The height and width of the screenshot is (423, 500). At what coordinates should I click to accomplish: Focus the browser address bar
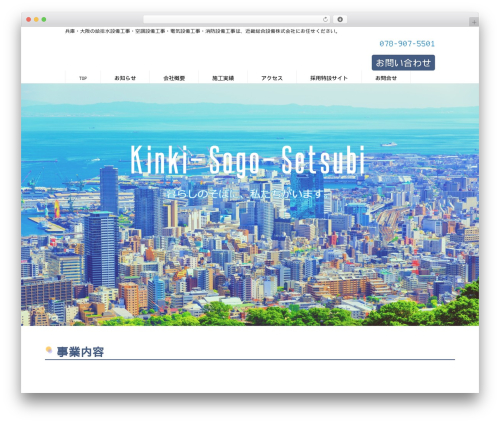coord(236,20)
